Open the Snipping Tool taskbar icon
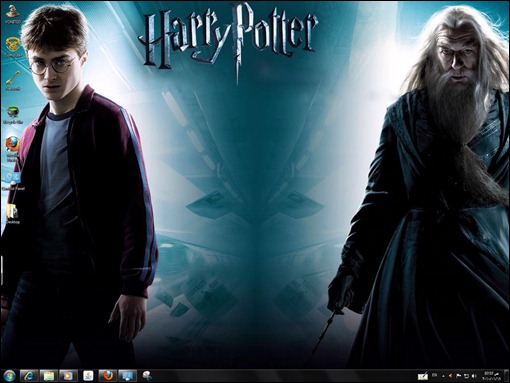Viewport: 510px width, 383px height. [x=147, y=376]
